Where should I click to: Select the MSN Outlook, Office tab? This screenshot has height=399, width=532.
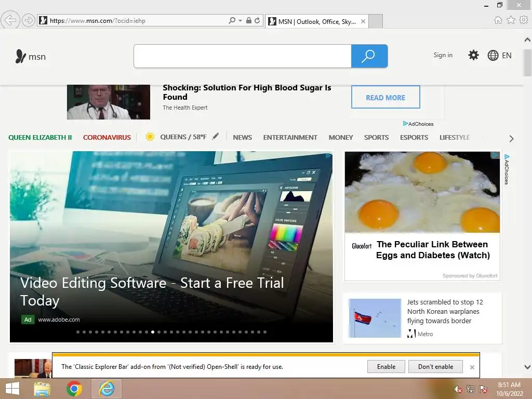[317, 21]
